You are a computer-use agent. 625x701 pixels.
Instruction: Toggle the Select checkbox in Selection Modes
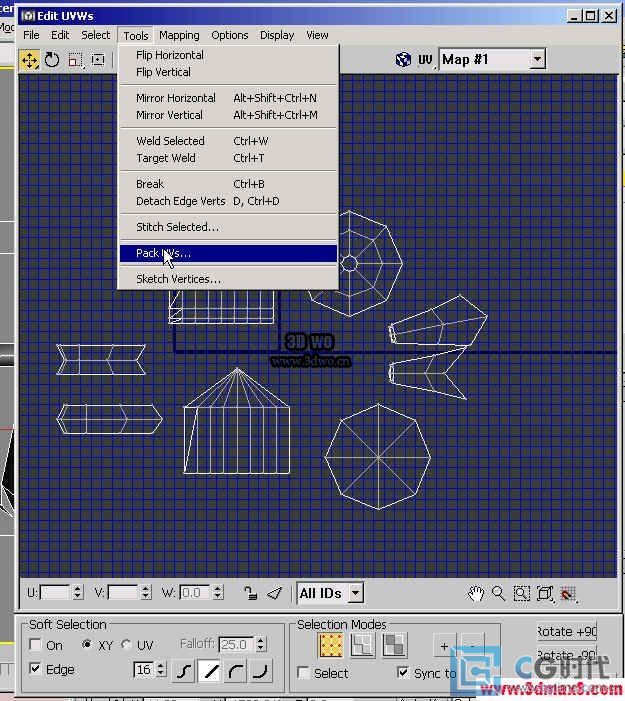point(303,673)
